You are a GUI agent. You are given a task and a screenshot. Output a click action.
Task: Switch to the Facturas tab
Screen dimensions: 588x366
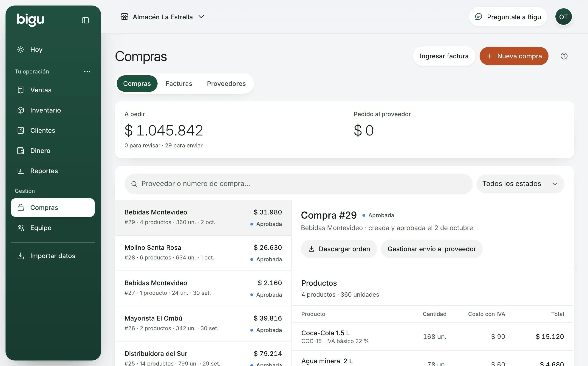[179, 84]
